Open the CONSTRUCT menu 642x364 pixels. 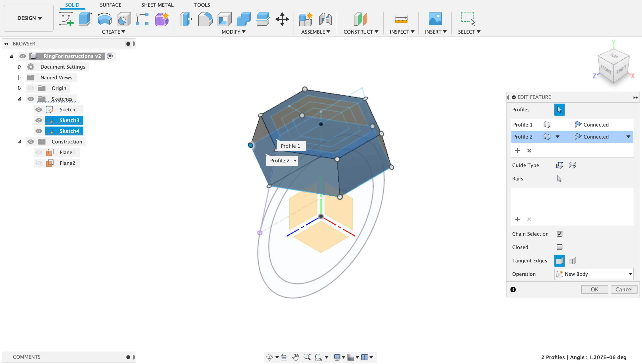click(361, 32)
